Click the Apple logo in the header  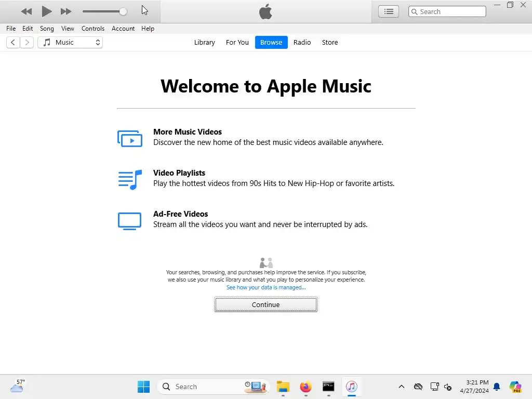(265, 11)
